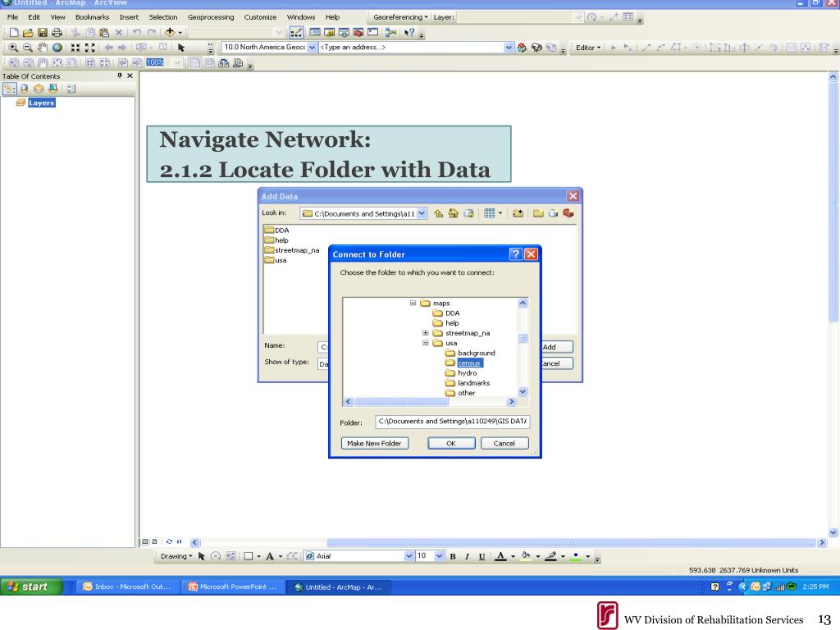
Task: Toggle Bold text formatting
Action: (x=453, y=557)
